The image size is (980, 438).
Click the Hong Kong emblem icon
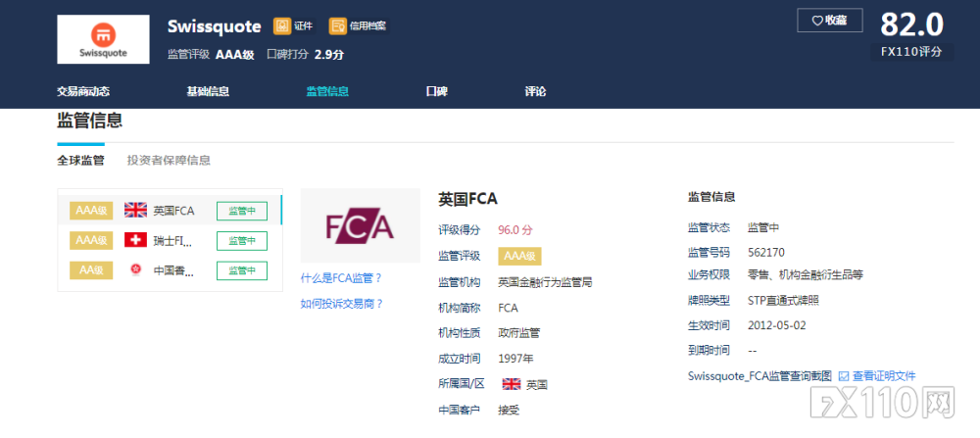tap(135, 269)
